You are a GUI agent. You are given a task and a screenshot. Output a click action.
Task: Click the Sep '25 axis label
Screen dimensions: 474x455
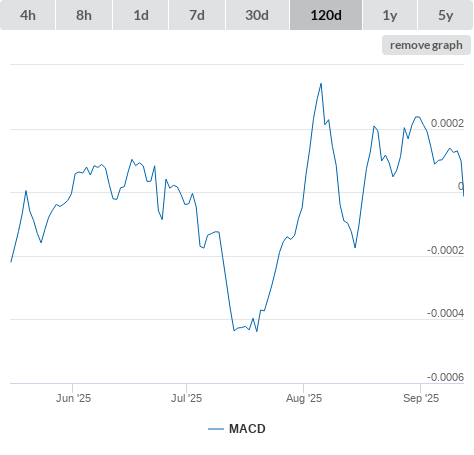pos(421,398)
